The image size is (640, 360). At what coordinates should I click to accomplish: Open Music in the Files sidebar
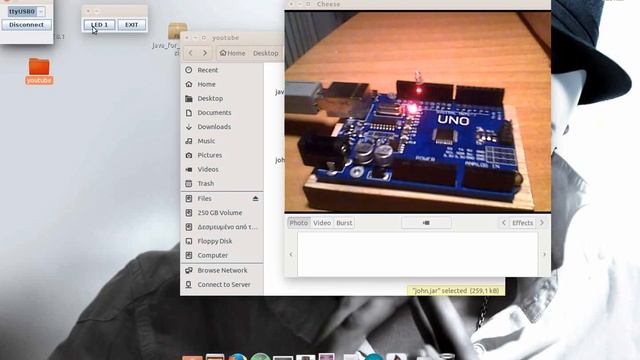pos(222,141)
